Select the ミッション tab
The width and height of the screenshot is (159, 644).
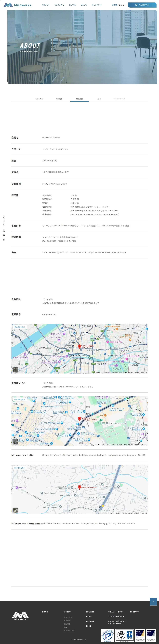point(39,99)
